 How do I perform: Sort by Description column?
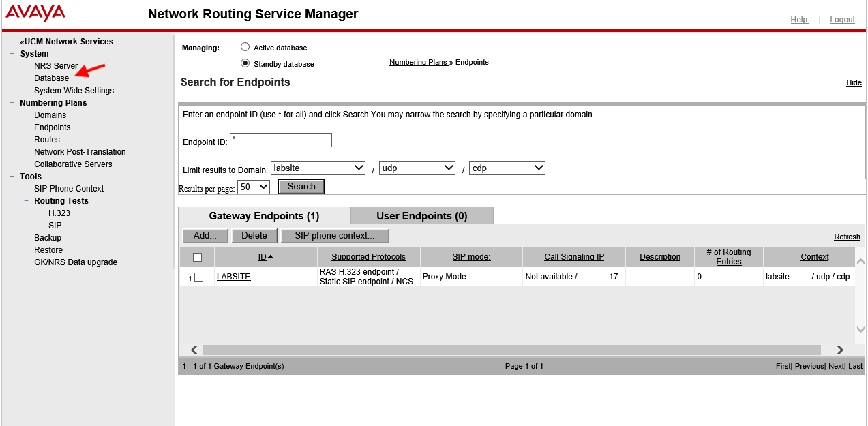[x=660, y=257]
